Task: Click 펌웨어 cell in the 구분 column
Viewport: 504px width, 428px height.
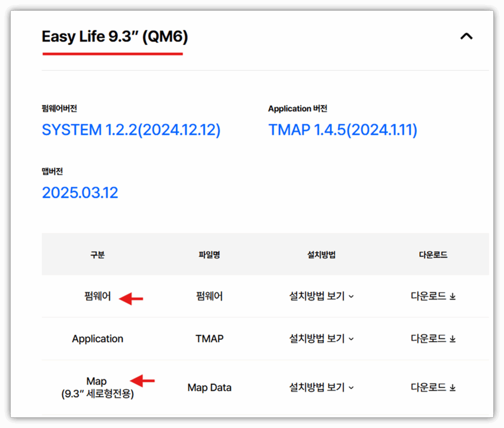Action: click(97, 296)
